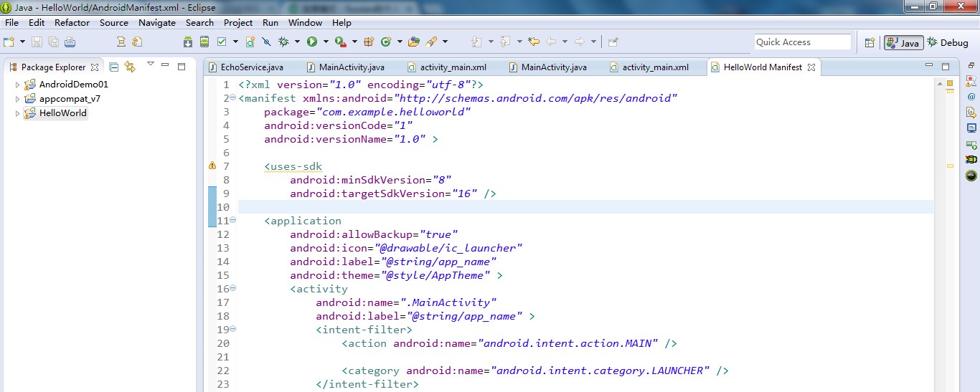Click the Search flashlight icon
Viewport: 980px width, 392px height.
431,42
